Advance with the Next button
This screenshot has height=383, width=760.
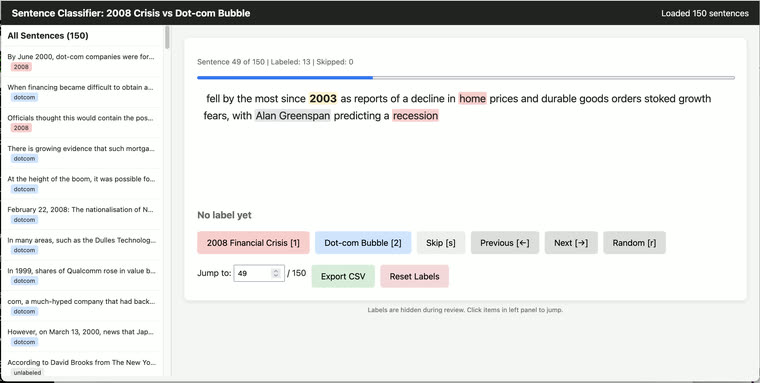(571, 242)
